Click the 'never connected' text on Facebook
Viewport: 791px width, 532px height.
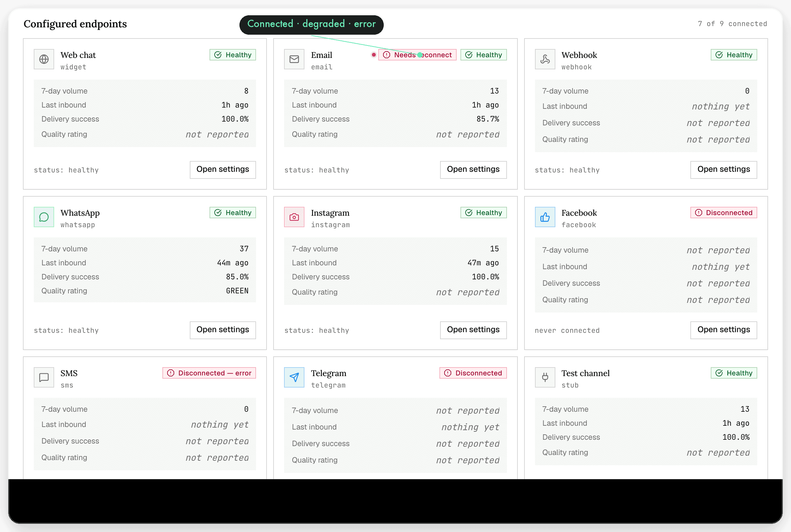tap(567, 331)
